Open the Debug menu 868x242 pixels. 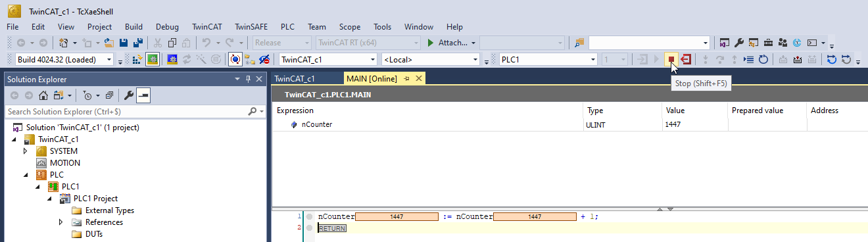pos(167,27)
